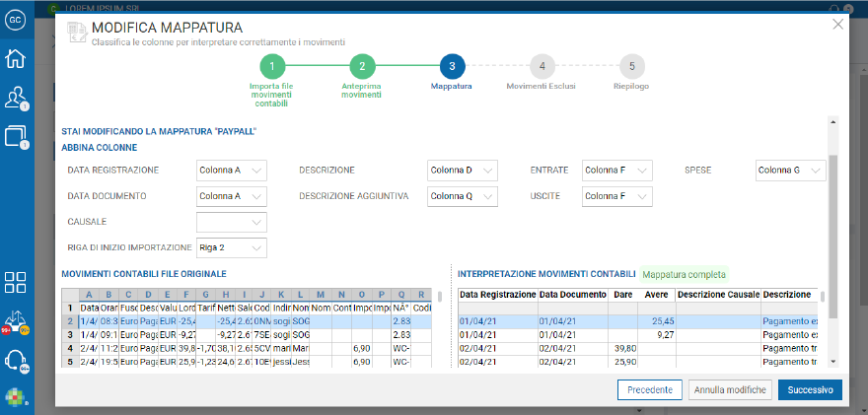Screen dimensions: 868x415
Task: Open the clients icon in sidebar
Action: pyautogui.click(x=15, y=98)
